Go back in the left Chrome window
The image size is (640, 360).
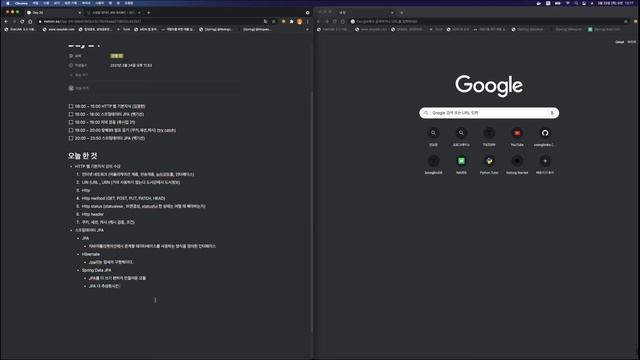[6, 21]
